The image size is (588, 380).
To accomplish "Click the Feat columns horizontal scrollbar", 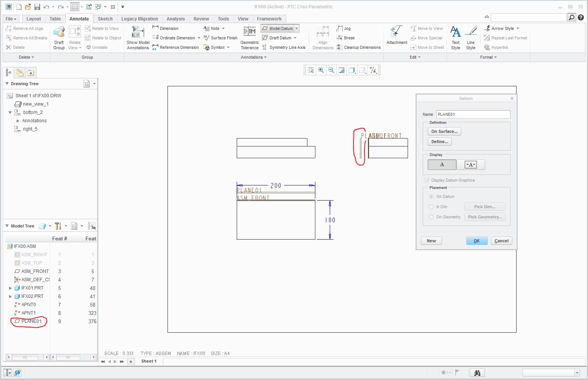I will tap(73, 357).
